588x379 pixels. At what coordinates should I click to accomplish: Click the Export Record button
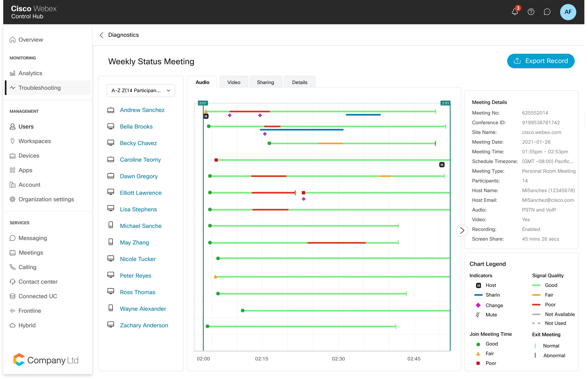click(541, 61)
